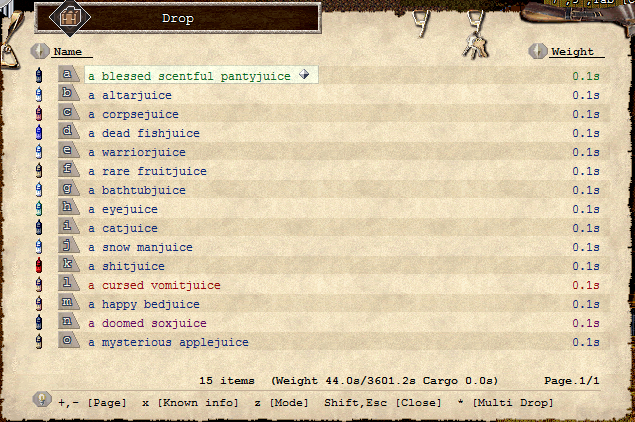This screenshot has width=635, height=422.
Task: Click the dark blue pantyjuice bottle icon
Action: click(x=39, y=75)
